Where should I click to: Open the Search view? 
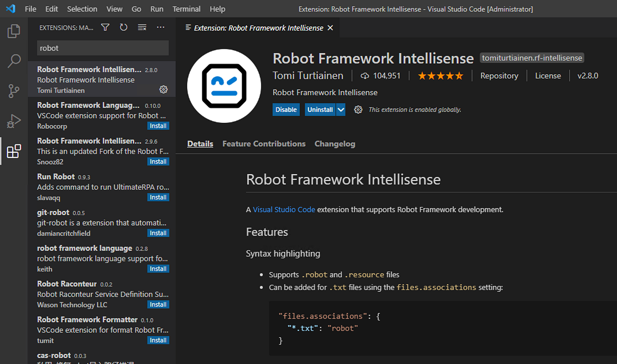pyautogui.click(x=14, y=61)
